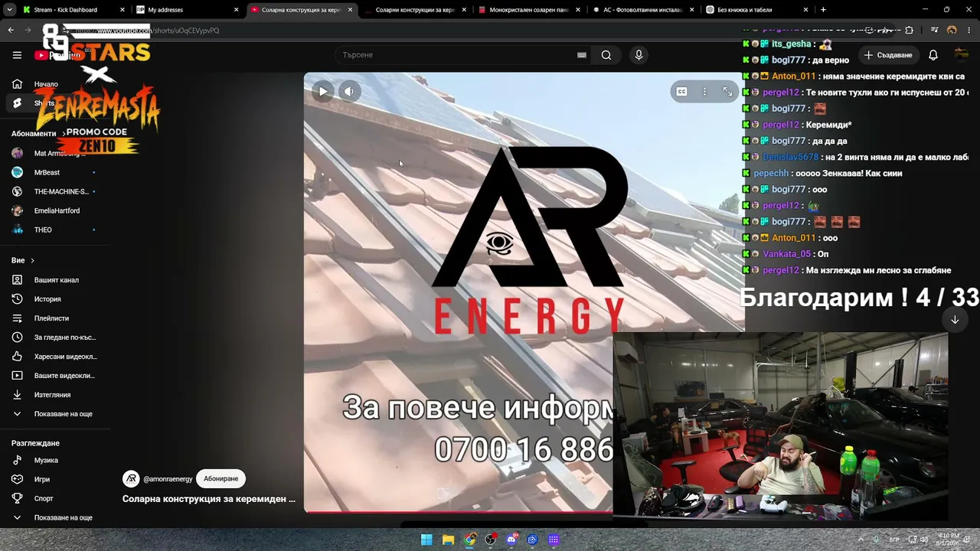The image size is (980, 551).
Task: Switch to the AC - Фотоволтаични инсталации tab
Action: [642, 10]
